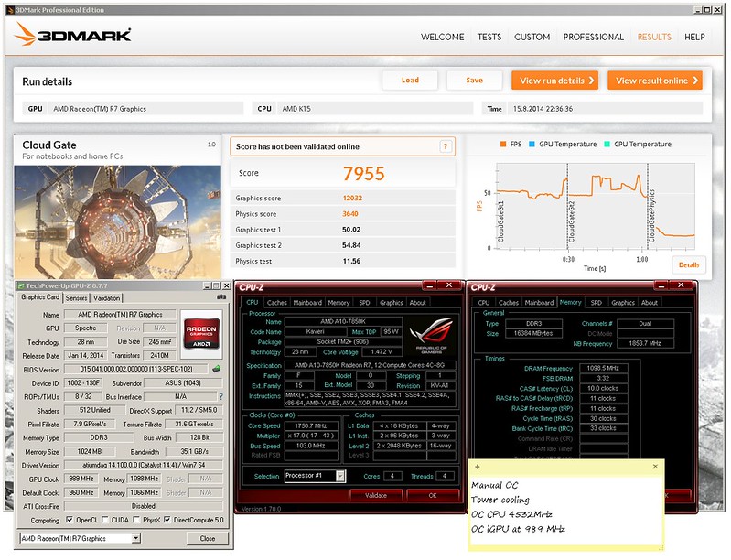Click the Validate button in CPU-Z
The height and width of the screenshot is (560, 731).
click(x=376, y=495)
